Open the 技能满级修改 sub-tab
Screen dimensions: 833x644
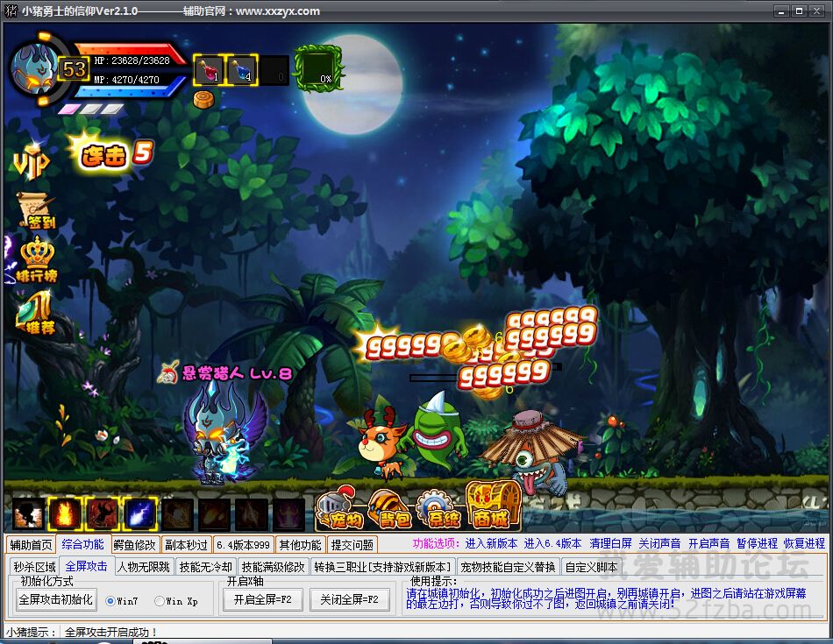(x=273, y=567)
